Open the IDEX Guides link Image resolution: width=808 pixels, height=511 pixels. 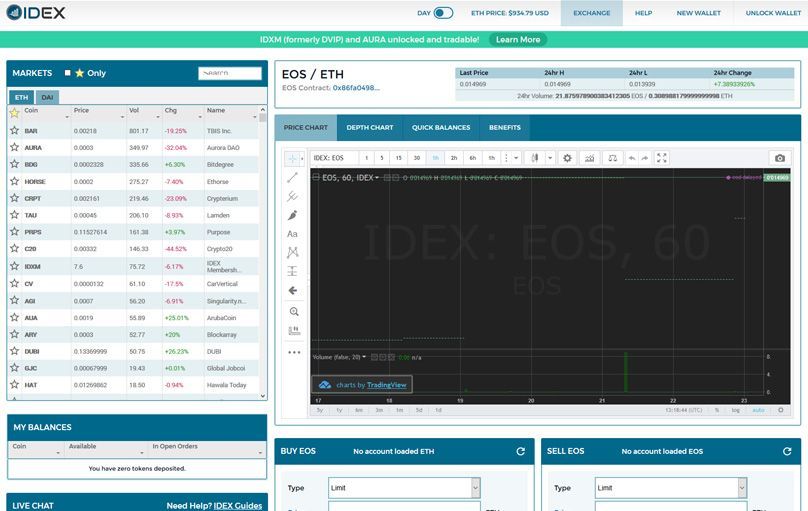click(238, 506)
